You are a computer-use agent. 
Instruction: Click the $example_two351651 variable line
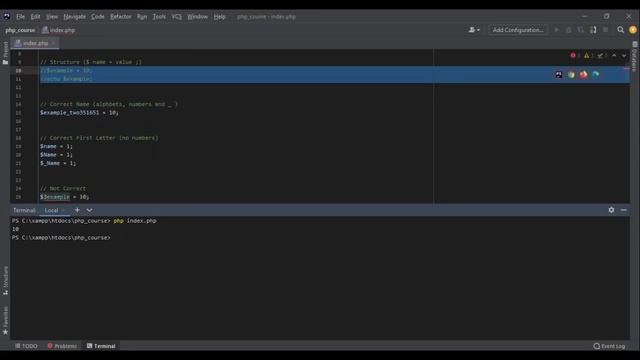point(79,113)
